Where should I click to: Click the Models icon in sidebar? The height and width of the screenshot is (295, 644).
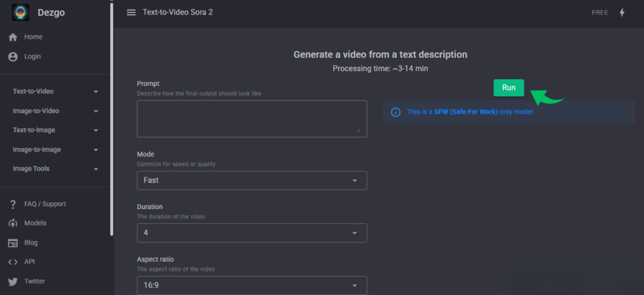pyautogui.click(x=13, y=223)
